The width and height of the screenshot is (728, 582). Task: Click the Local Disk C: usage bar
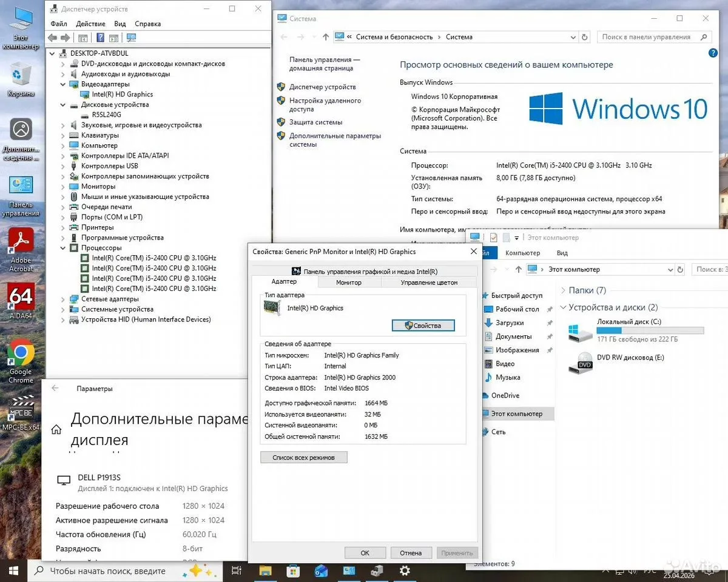point(650,330)
